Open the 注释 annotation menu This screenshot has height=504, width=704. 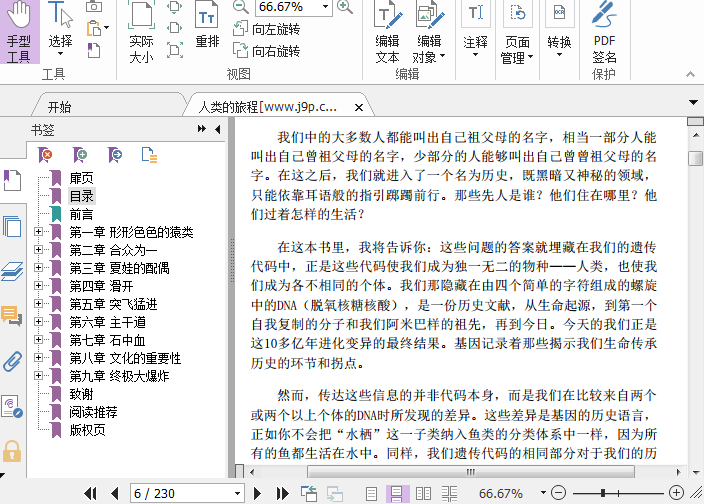point(475,31)
